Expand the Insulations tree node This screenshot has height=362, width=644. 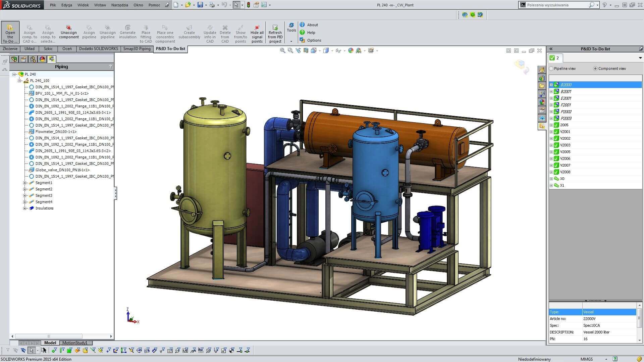(25, 208)
